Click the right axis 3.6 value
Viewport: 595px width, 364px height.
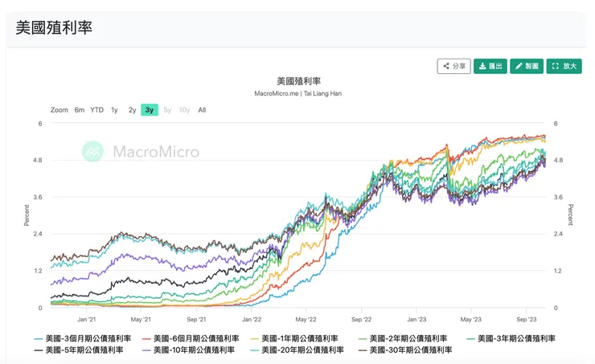(558, 197)
